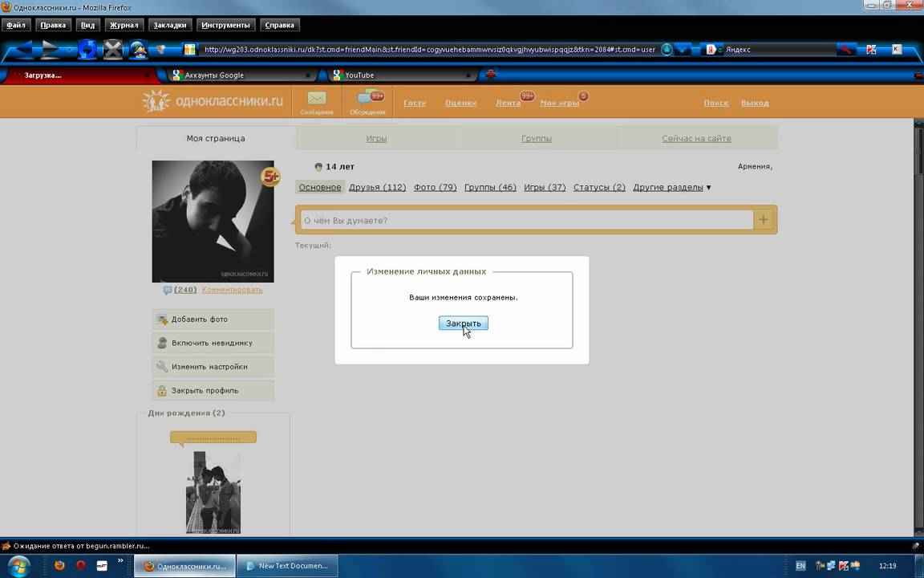Reload the page with the Refresh icon
This screenshot has width=924, height=578.
pos(87,50)
